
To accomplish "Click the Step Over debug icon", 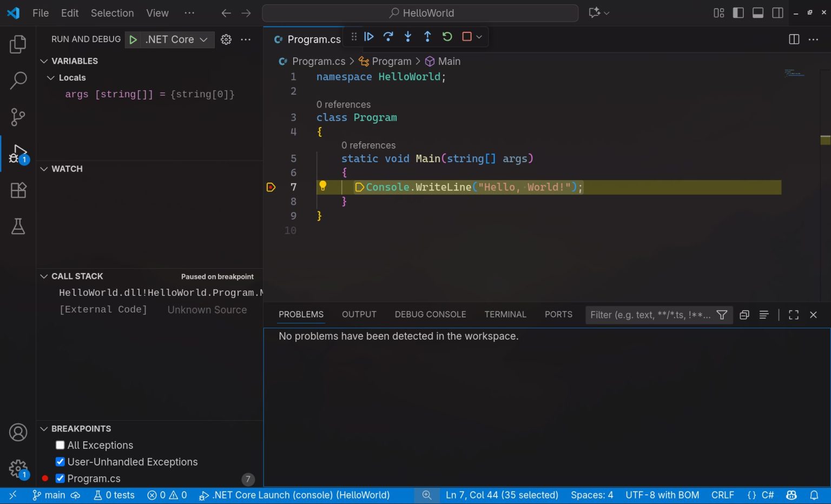I will tap(388, 37).
